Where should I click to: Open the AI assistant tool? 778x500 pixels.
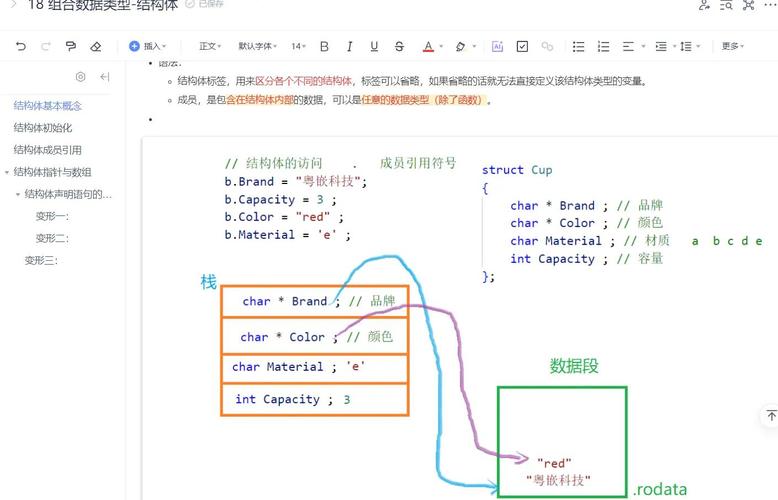point(497,46)
